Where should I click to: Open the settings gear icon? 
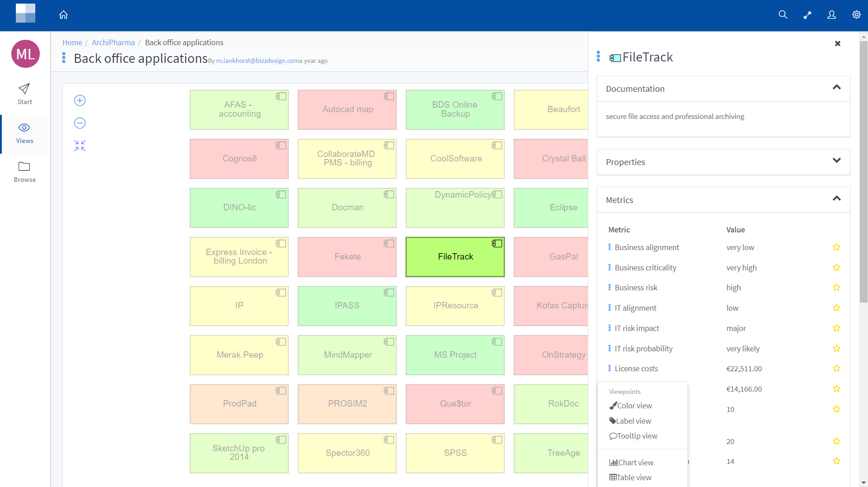tap(856, 15)
